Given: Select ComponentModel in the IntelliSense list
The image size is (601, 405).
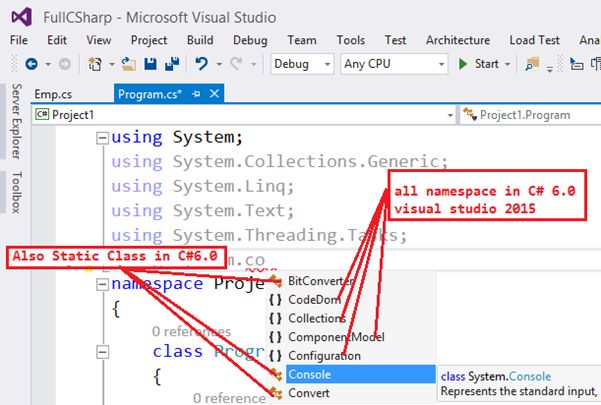Looking at the screenshot, I should (x=336, y=337).
